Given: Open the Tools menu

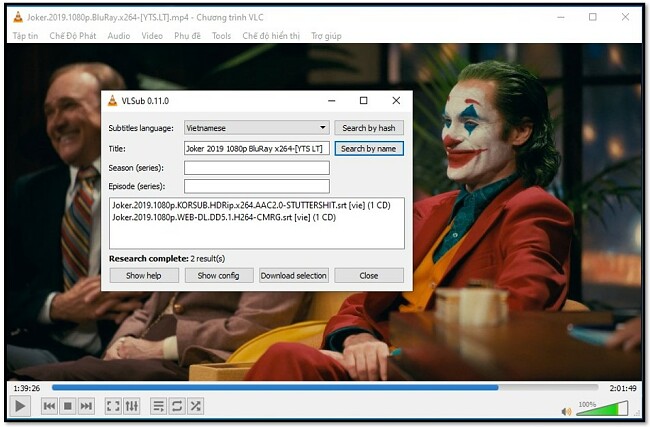Looking at the screenshot, I should point(221,36).
